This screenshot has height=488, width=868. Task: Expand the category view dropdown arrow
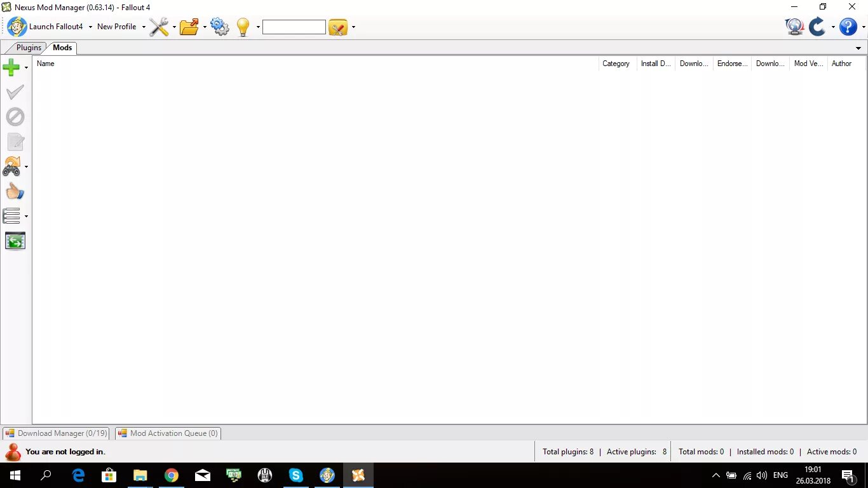pyautogui.click(x=26, y=217)
